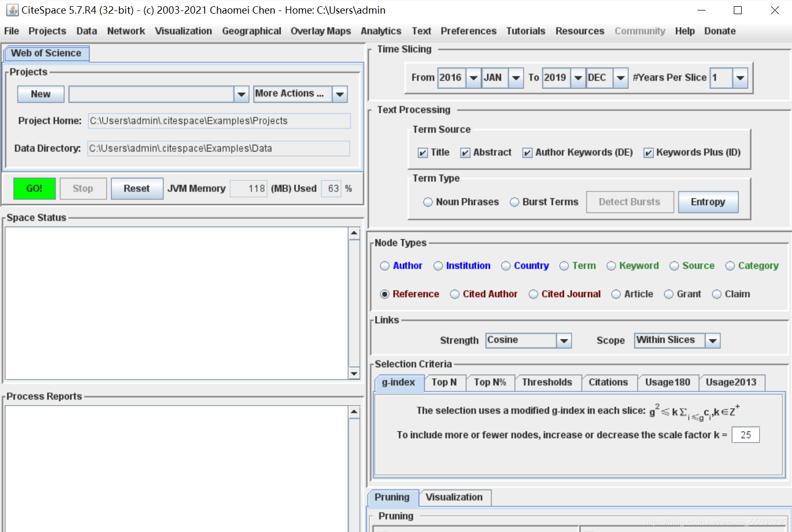Switch to Citations tab
The height and width of the screenshot is (532, 792).
click(x=608, y=382)
